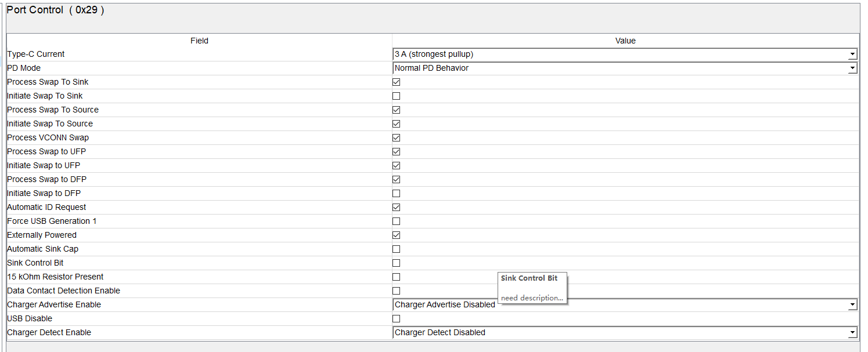Image resolution: width=868 pixels, height=352 pixels.
Task: Uncheck Process Swap to UFP
Action: tap(396, 151)
